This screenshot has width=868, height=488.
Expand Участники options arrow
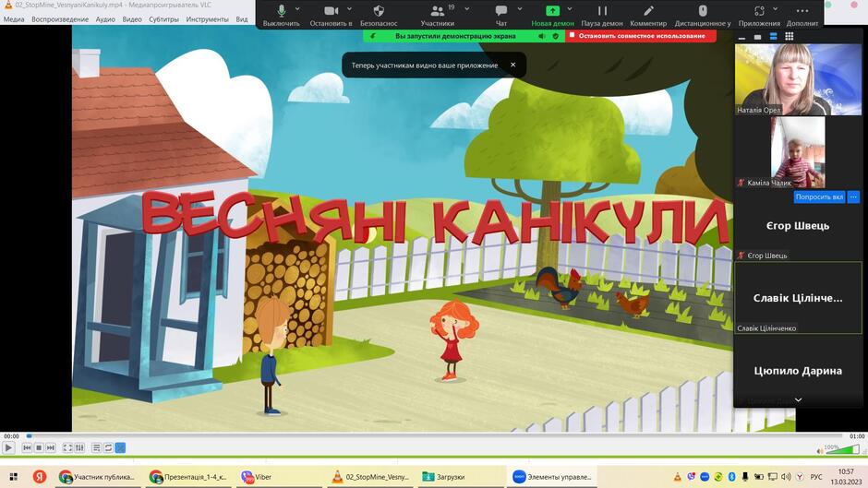click(x=466, y=9)
